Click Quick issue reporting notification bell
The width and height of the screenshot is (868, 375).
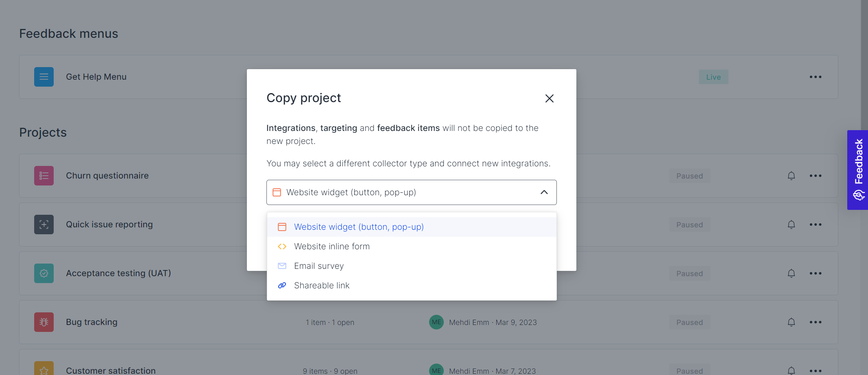coord(791,225)
